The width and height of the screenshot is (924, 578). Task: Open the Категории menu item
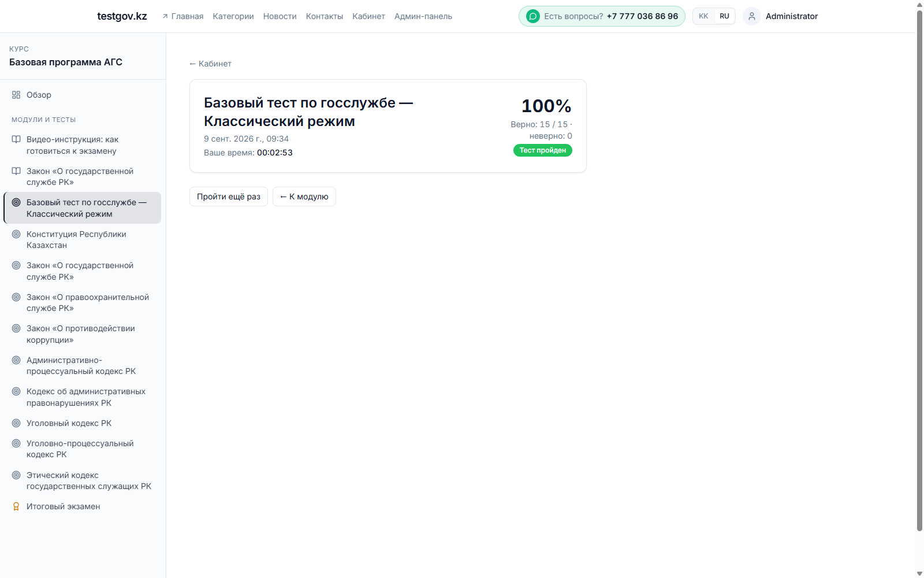[x=233, y=16]
